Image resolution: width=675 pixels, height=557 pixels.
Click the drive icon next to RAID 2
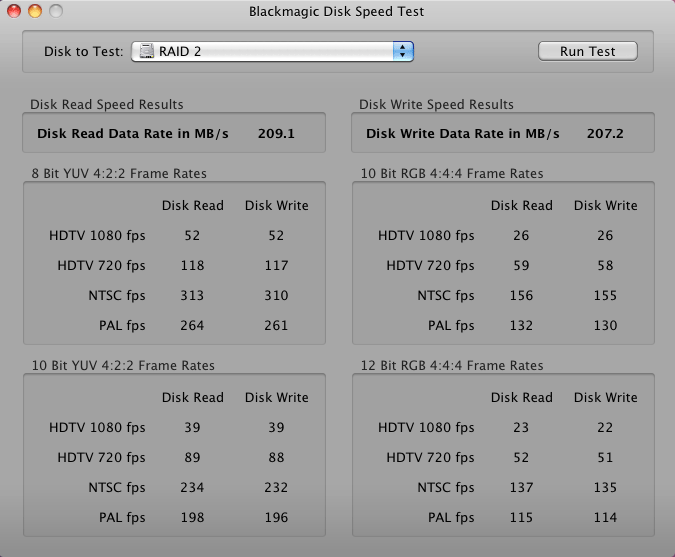point(146,51)
